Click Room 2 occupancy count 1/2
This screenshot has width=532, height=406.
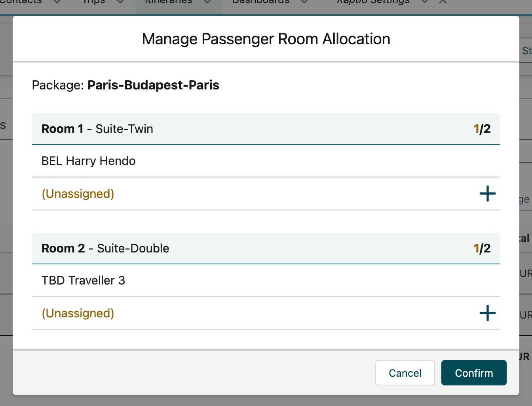(x=482, y=249)
